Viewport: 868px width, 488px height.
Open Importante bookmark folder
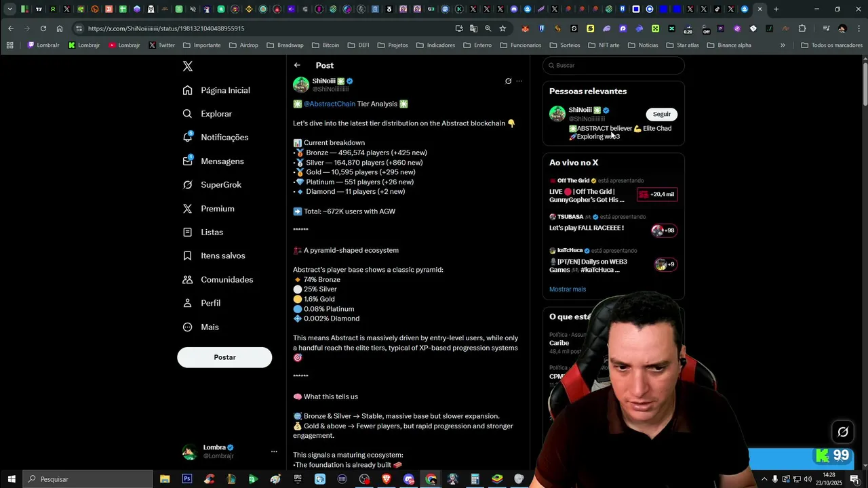click(x=201, y=45)
